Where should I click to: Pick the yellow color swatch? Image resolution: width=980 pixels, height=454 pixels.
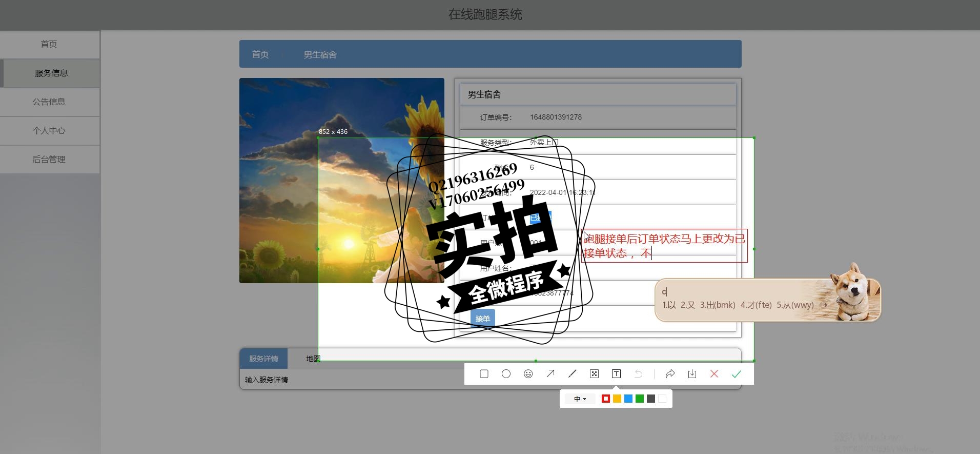click(617, 399)
